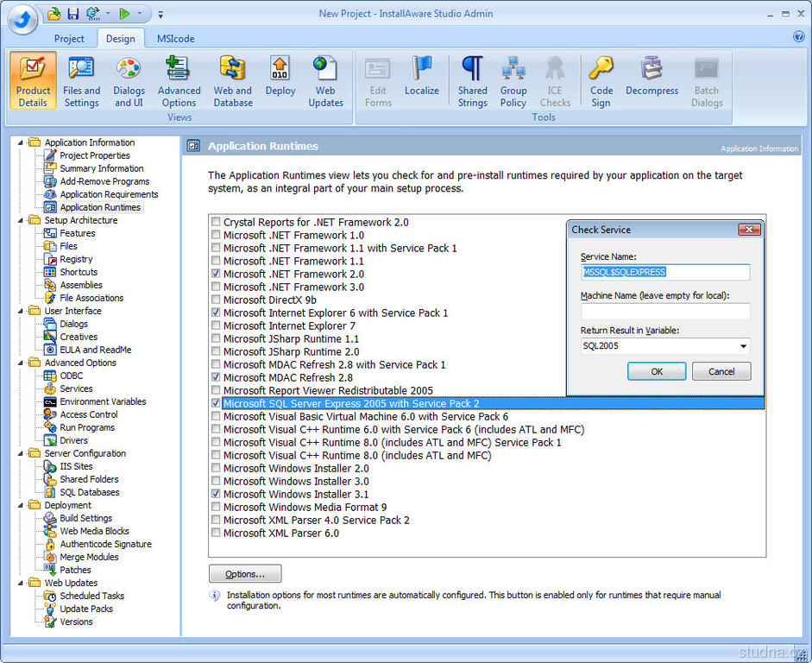Click the Options... button
The image size is (812, 663).
coord(245,574)
